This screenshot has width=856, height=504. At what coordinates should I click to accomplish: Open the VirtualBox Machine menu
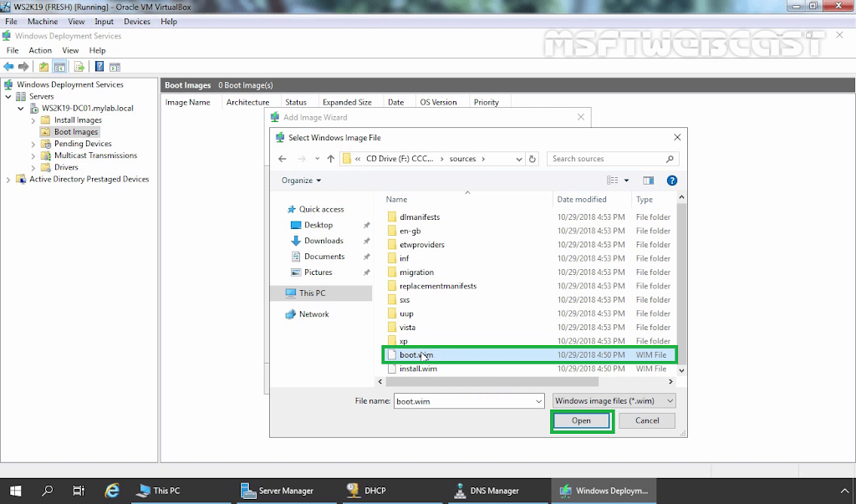43,21
